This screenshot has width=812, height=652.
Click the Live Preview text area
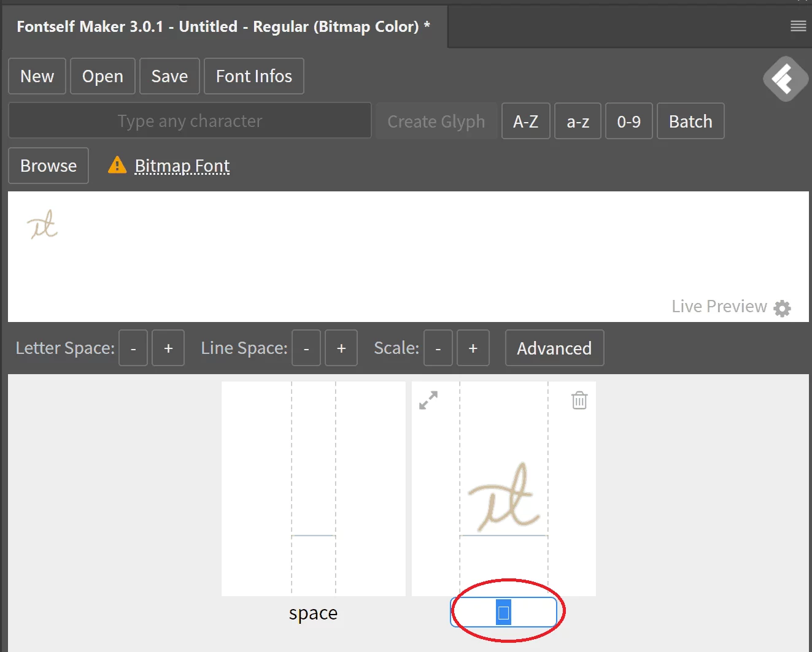[408, 256]
